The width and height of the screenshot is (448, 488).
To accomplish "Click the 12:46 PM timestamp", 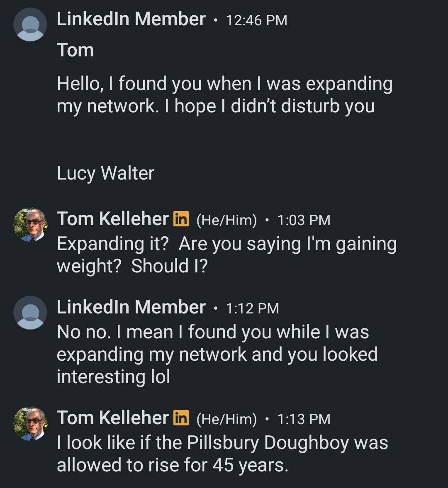I will 256,20.
